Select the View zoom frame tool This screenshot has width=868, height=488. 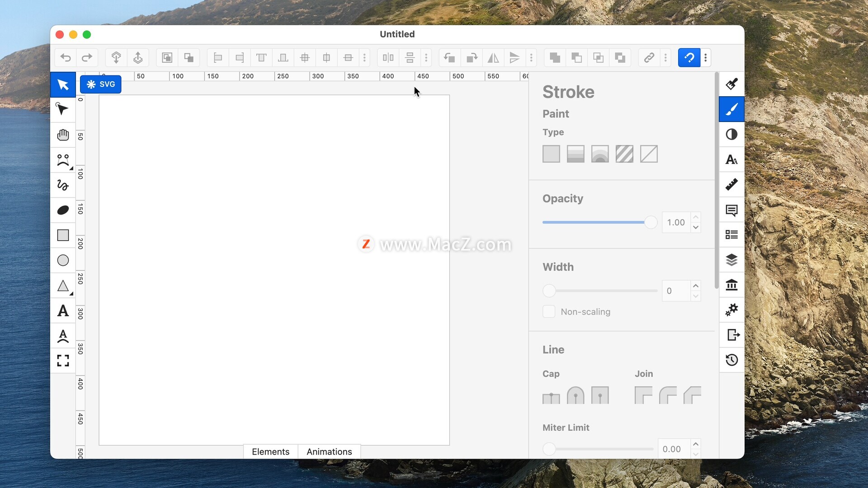coord(63,361)
